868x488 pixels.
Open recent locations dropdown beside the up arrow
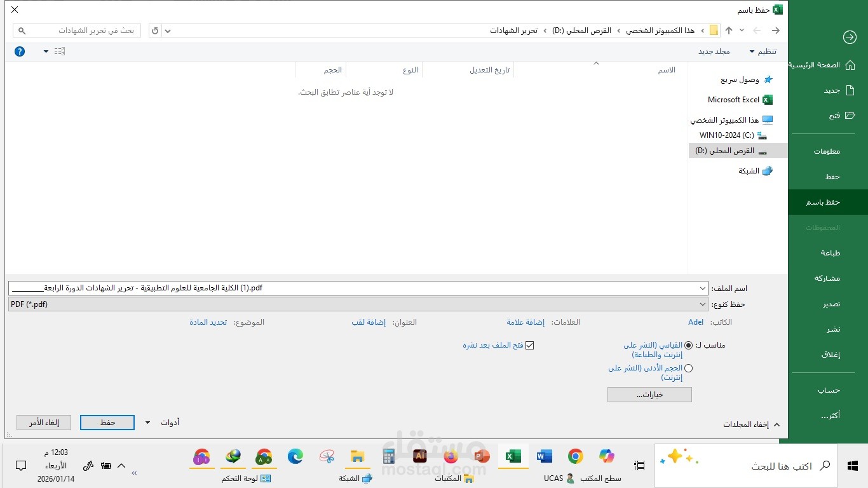tap(742, 30)
